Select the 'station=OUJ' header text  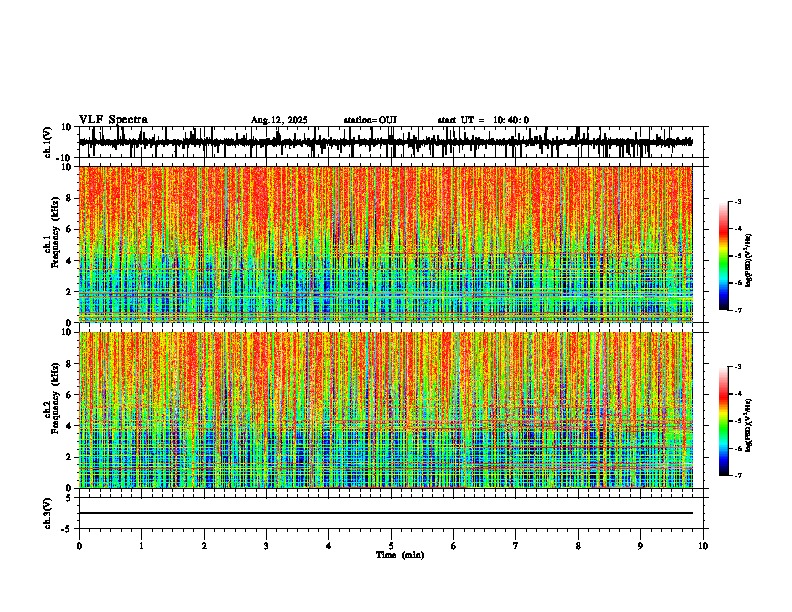pyautogui.click(x=370, y=120)
